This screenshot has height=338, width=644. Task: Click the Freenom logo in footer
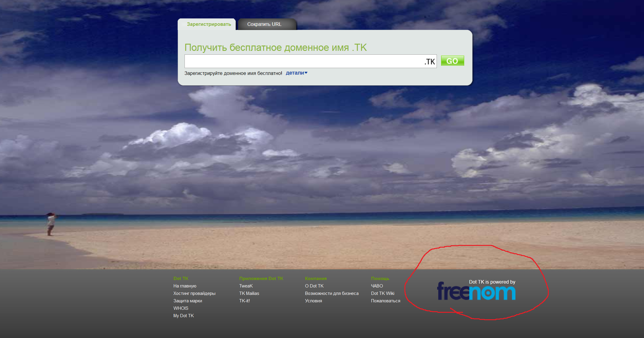coord(476,292)
